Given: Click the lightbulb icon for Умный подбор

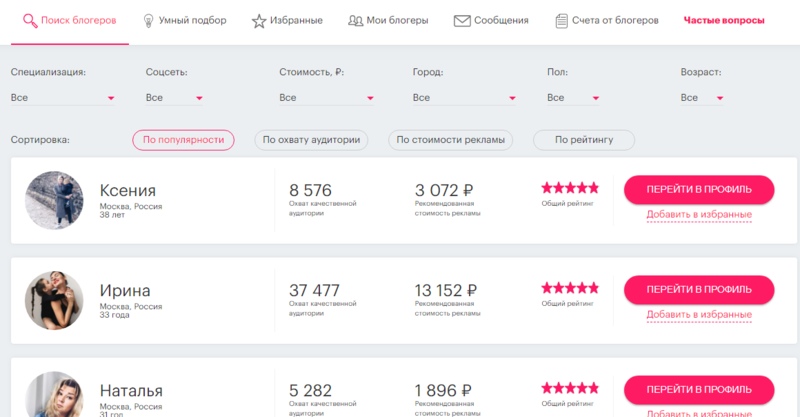Looking at the screenshot, I should [x=148, y=20].
